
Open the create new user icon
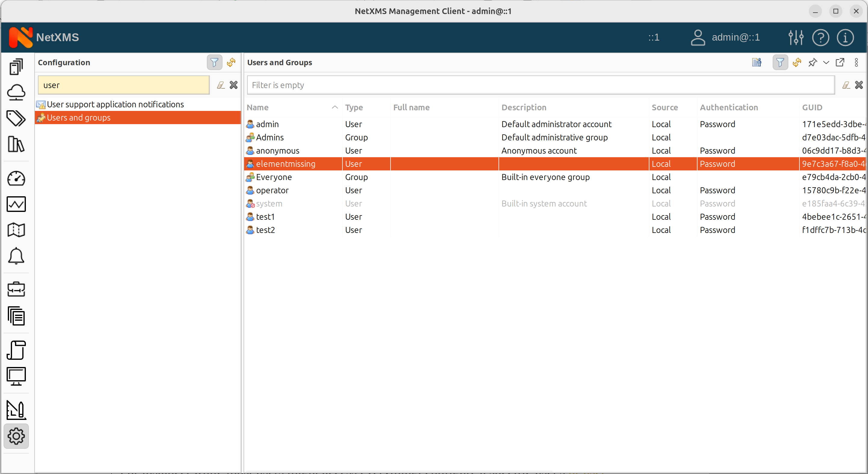[x=756, y=62]
